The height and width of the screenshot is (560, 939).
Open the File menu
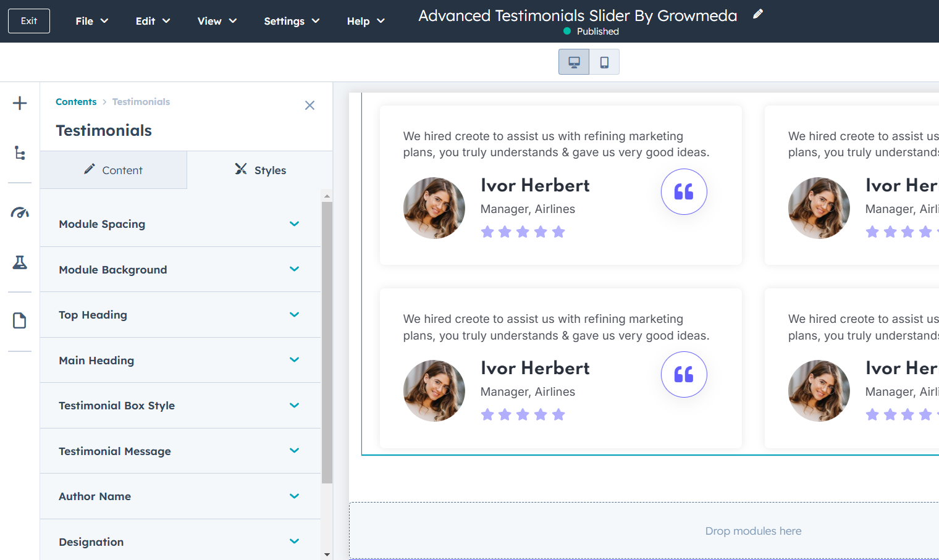(x=91, y=21)
